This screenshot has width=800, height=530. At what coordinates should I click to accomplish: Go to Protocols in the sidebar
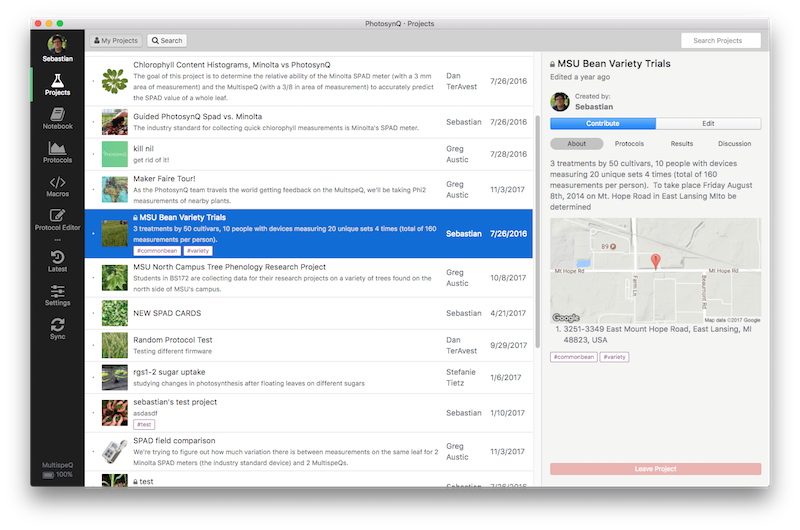tap(57, 152)
